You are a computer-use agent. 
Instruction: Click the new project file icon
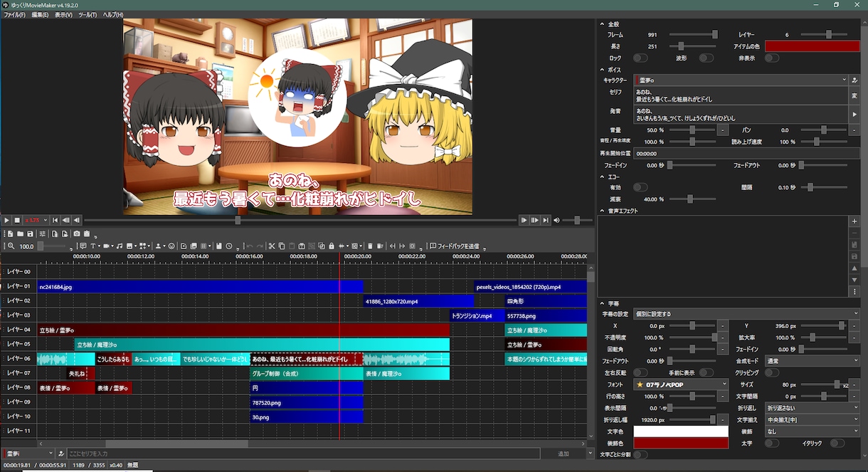pyautogui.click(x=10, y=234)
